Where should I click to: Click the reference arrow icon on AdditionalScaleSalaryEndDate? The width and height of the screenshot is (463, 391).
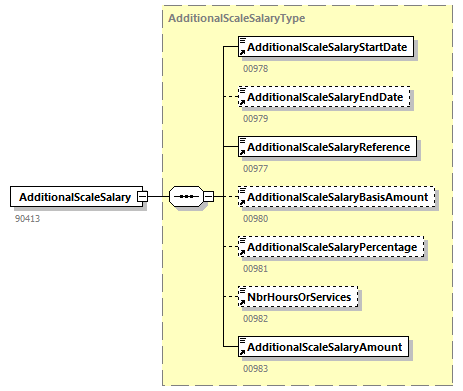coord(242,102)
